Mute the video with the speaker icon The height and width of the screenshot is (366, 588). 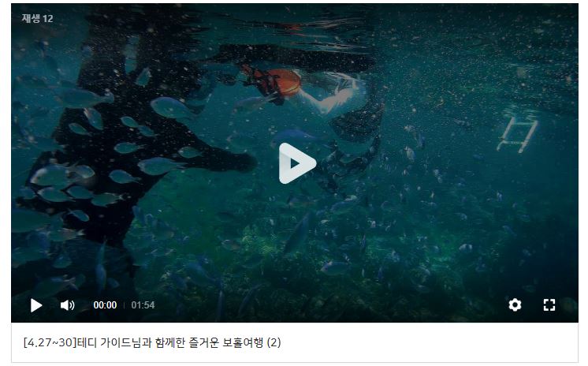pyautogui.click(x=68, y=305)
